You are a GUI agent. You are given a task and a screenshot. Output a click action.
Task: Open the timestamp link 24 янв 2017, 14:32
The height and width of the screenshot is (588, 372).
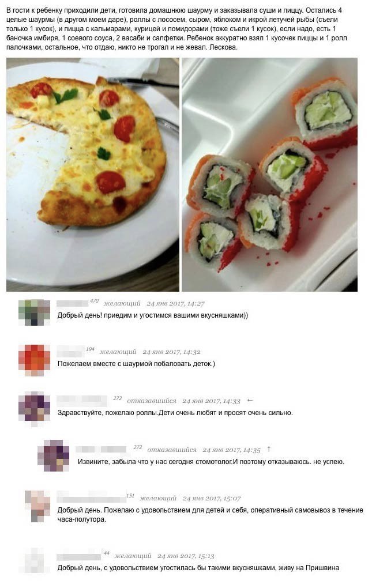point(171,352)
